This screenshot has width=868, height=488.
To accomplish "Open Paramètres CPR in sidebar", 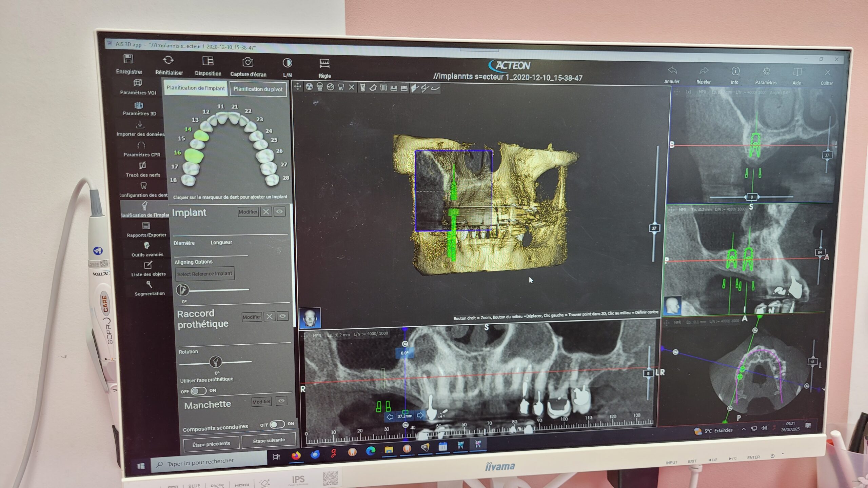I will tap(141, 146).
